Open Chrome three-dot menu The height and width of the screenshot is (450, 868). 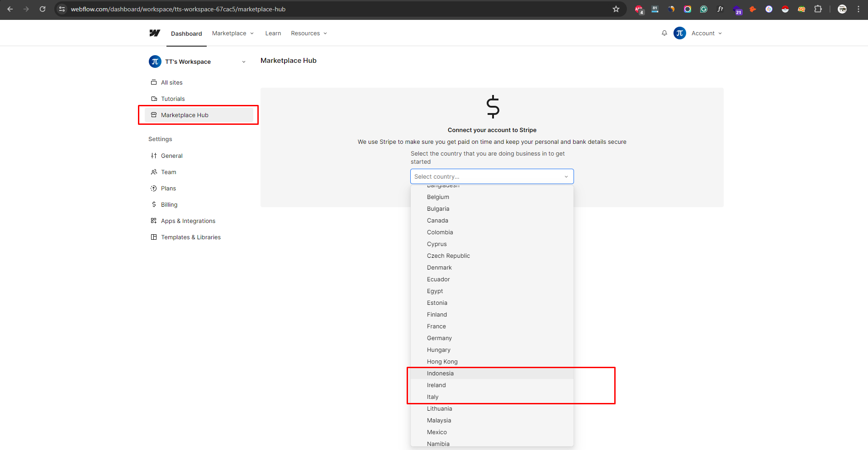(x=859, y=9)
